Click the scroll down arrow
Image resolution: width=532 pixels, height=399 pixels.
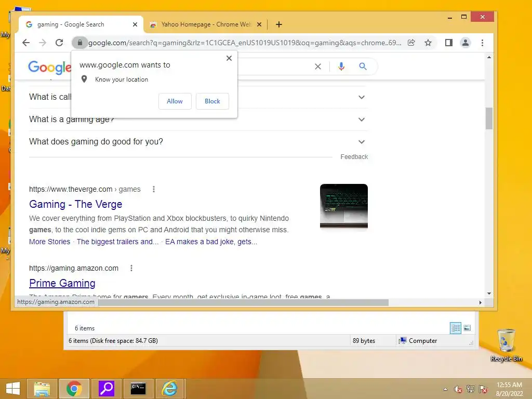[x=489, y=294]
